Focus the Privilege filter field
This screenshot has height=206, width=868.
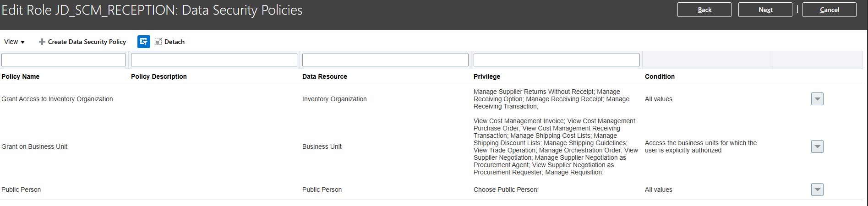pos(557,60)
